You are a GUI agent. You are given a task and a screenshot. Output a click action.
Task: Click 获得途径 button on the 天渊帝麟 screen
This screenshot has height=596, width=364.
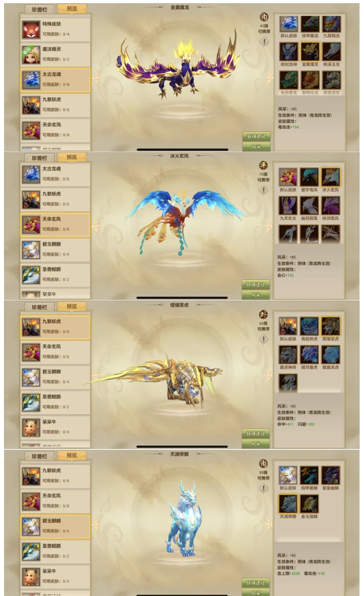256,583
